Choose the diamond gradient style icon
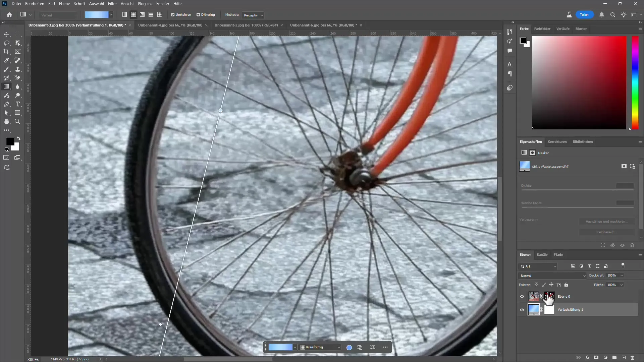This screenshot has width=644, height=362. point(160,15)
